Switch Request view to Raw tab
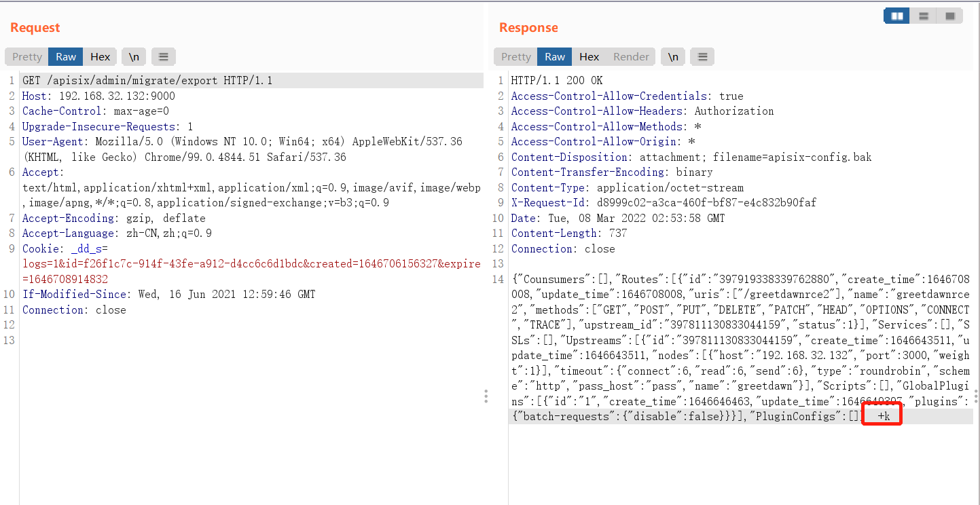 click(x=66, y=57)
